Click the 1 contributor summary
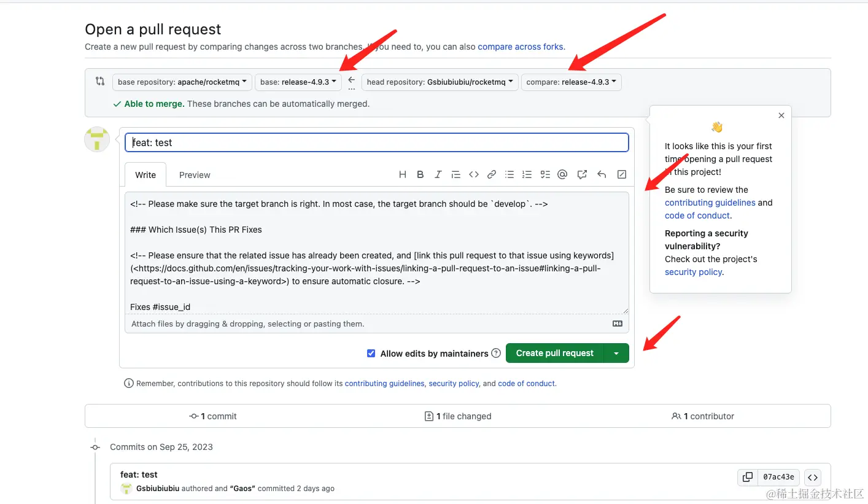The width and height of the screenshot is (868, 504). (x=703, y=416)
